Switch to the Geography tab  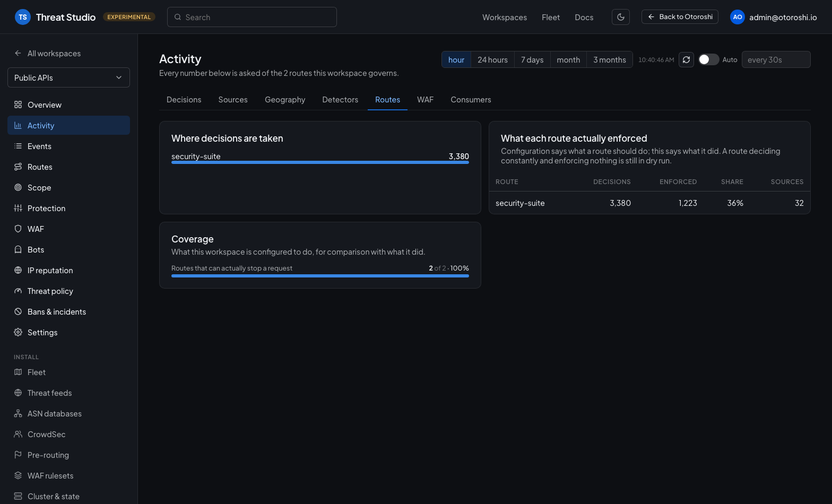(285, 100)
